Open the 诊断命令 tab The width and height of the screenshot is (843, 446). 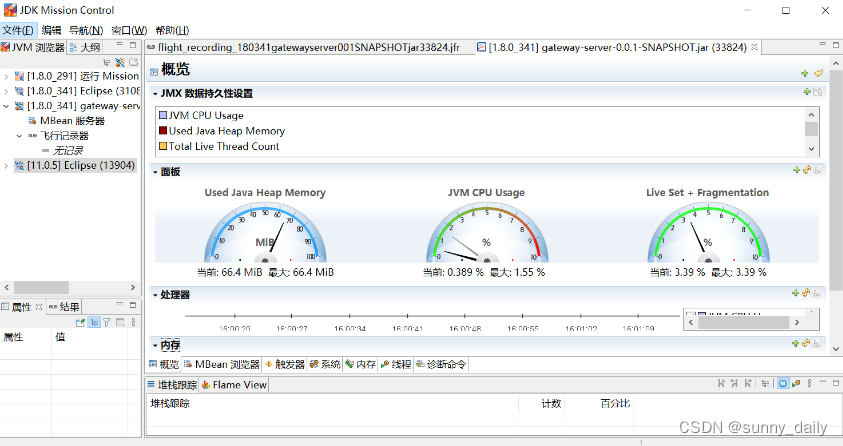pos(441,364)
